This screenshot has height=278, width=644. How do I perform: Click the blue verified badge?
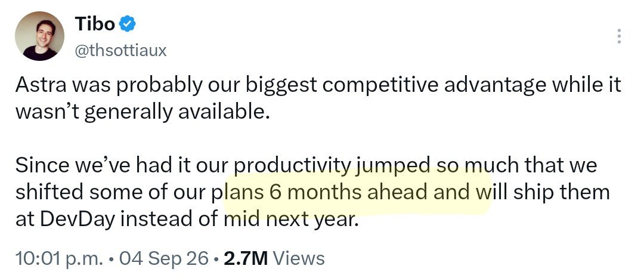(x=128, y=24)
